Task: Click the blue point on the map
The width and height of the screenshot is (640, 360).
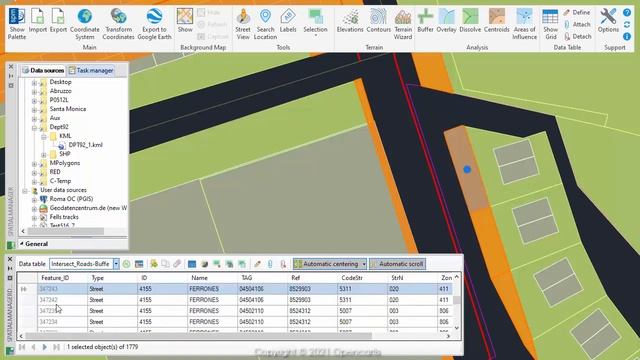Action: pyautogui.click(x=467, y=169)
